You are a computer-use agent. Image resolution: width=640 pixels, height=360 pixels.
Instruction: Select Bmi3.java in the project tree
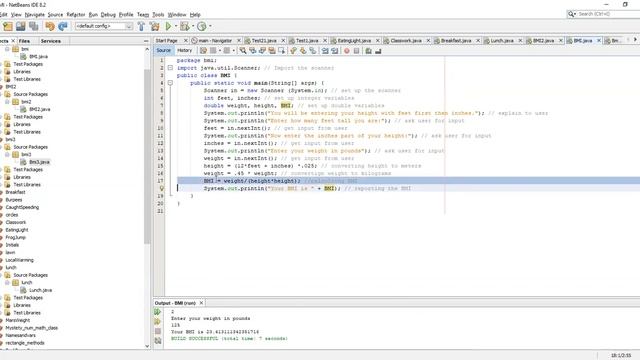(x=39, y=162)
